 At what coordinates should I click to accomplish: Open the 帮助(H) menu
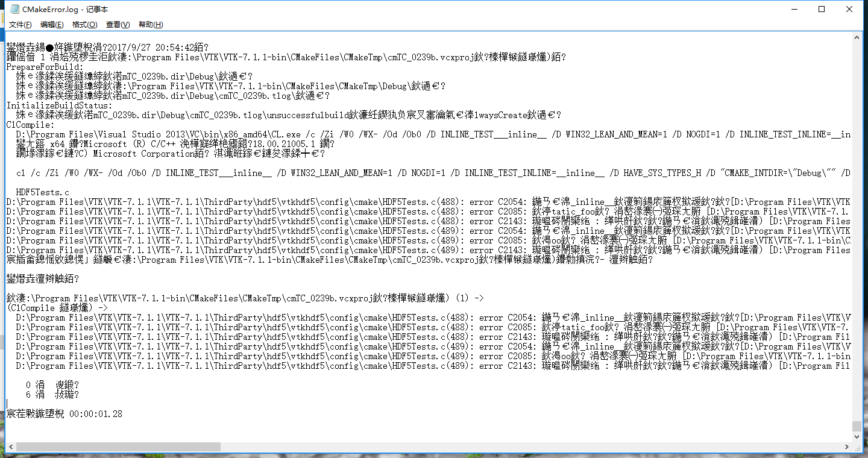click(x=151, y=25)
